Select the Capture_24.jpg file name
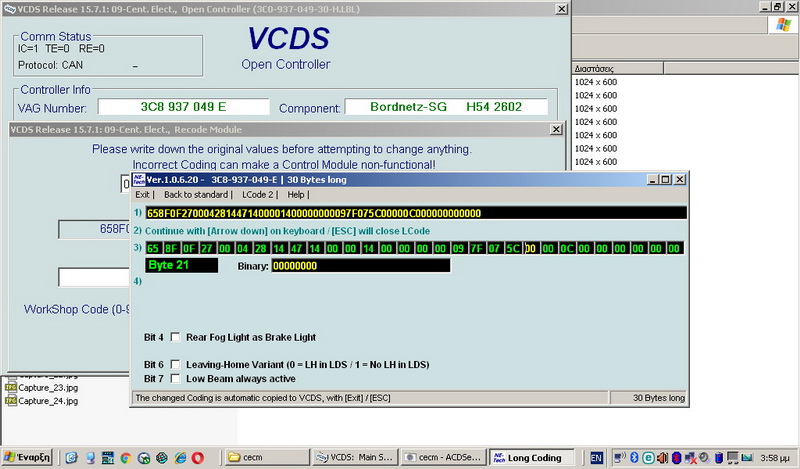 48,401
